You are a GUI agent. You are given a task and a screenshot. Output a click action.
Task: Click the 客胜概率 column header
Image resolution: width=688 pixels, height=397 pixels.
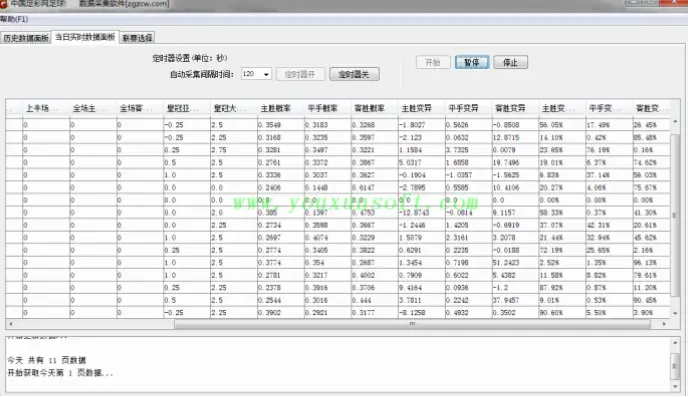click(x=374, y=108)
